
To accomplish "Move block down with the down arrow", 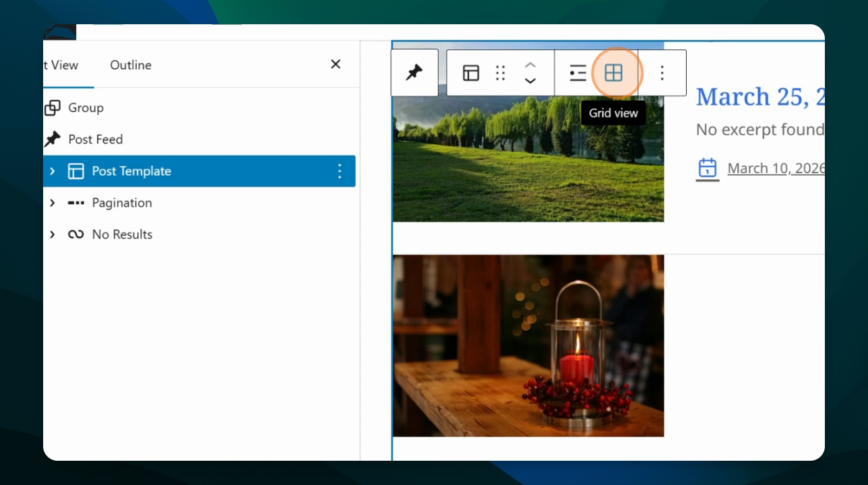I will [530, 81].
